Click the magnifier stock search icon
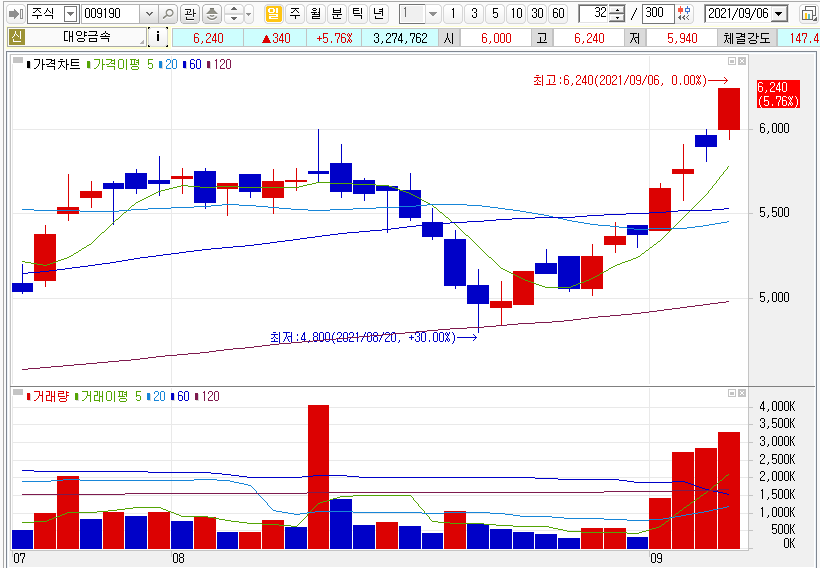This screenshot has height=568, width=820. 167,14
